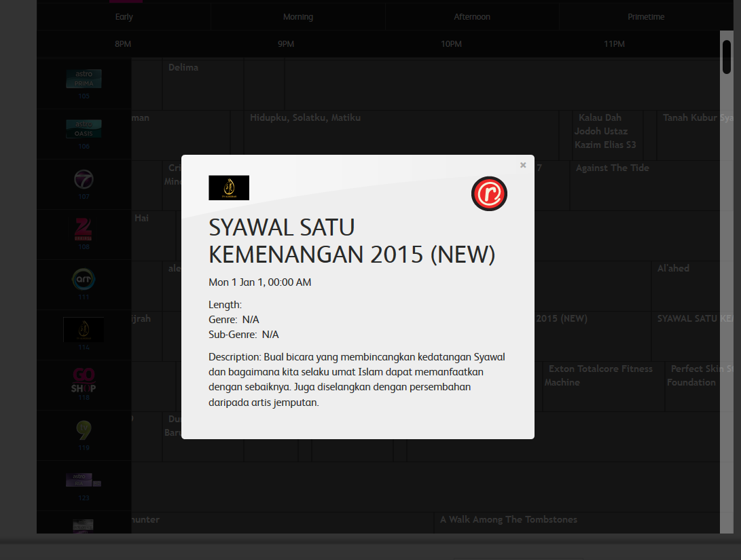Image resolution: width=741 pixels, height=560 pixels.
Task: Select the TV Alhijrah channel 114 logo
Action: click(x=83, y=331)
